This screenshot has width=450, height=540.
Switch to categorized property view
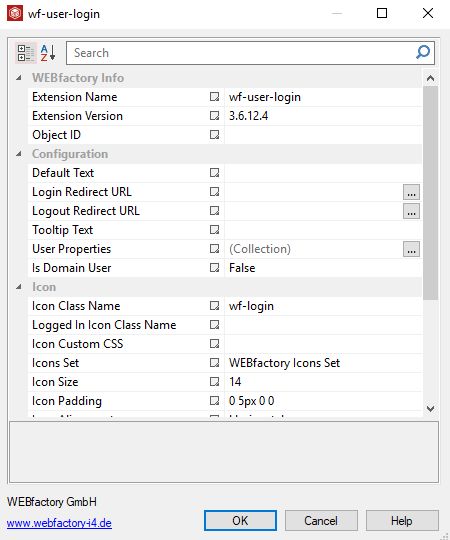click(26, 53)
